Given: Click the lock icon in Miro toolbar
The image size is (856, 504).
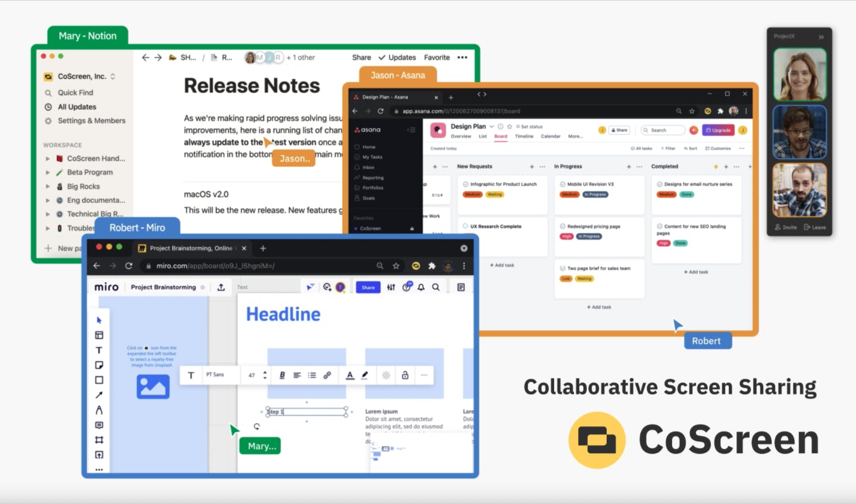Looking at the screenshot, I should tap(405, 375).
